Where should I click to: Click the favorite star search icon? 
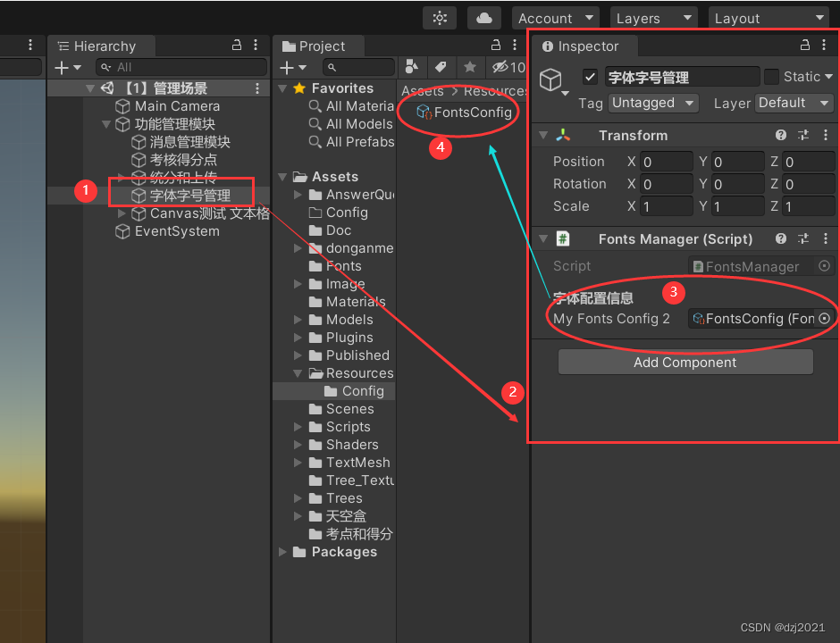pos(470,67)
